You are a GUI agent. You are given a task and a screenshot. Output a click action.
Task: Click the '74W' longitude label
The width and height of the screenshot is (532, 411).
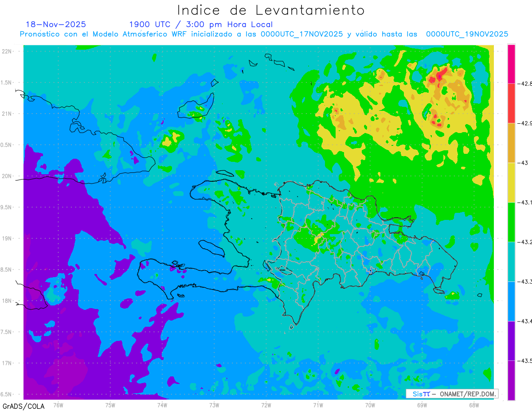coord(162,404)
